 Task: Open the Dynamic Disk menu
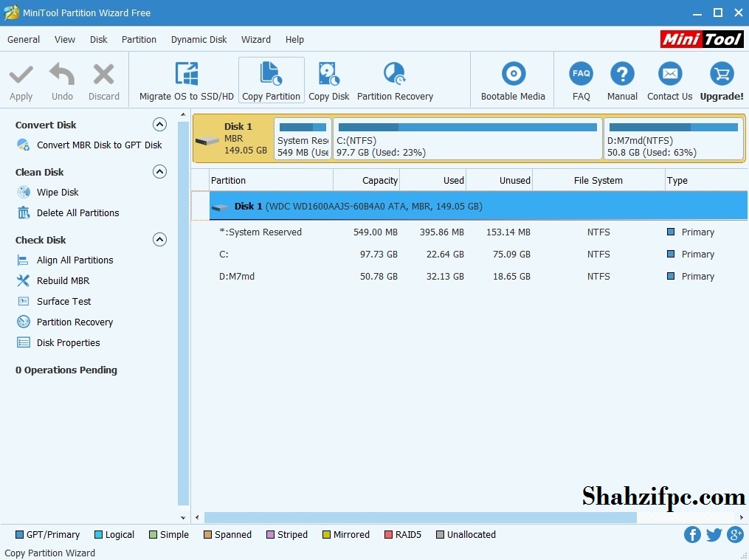[199, 39]
